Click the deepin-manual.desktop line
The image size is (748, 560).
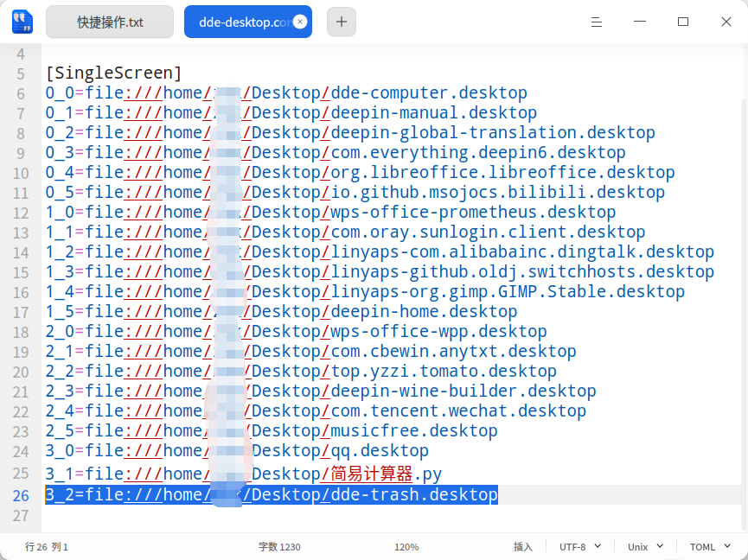(x=291, y=113)
